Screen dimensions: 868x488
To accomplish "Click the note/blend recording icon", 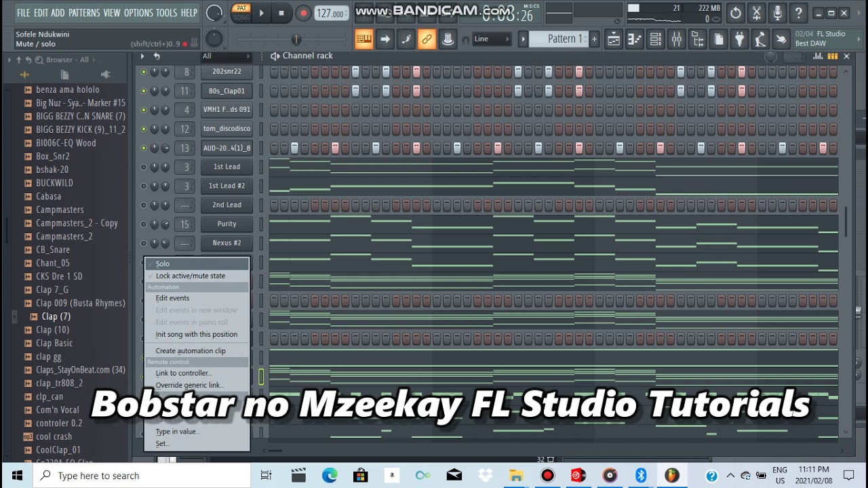I will point(406,39).
